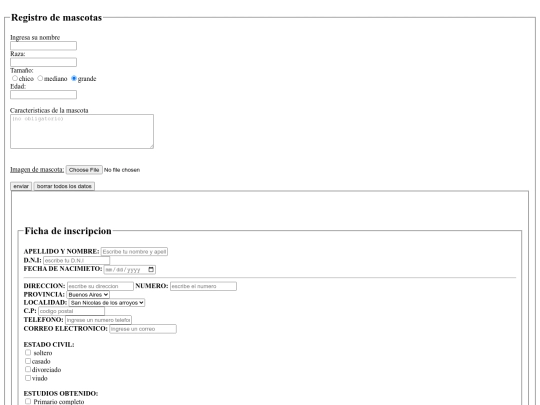The height and width of the screenshot is (405, 540).
Task: Focus the APELLIDO Y NOMBRE field
Action: pyautogui.click(x=134, y=252)
